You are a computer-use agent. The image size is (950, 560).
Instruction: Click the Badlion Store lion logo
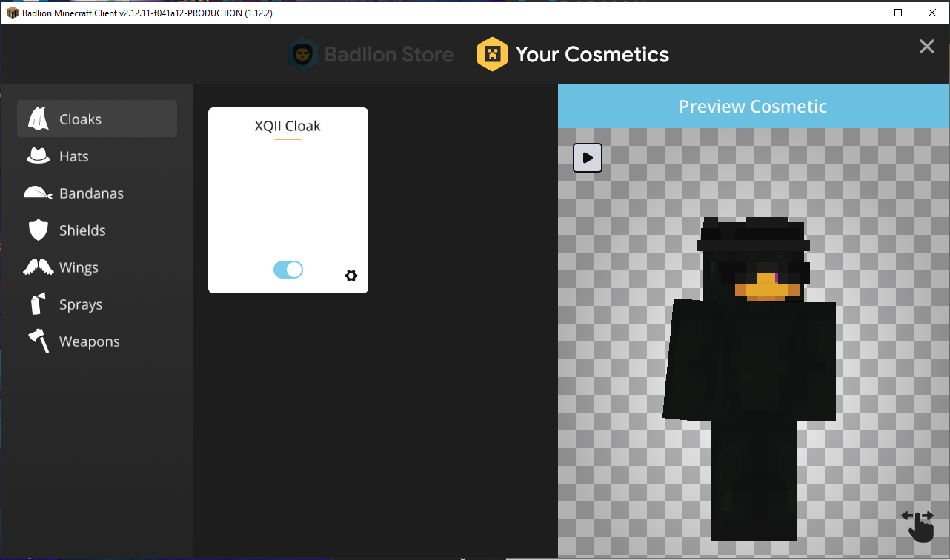coord(302,54)
